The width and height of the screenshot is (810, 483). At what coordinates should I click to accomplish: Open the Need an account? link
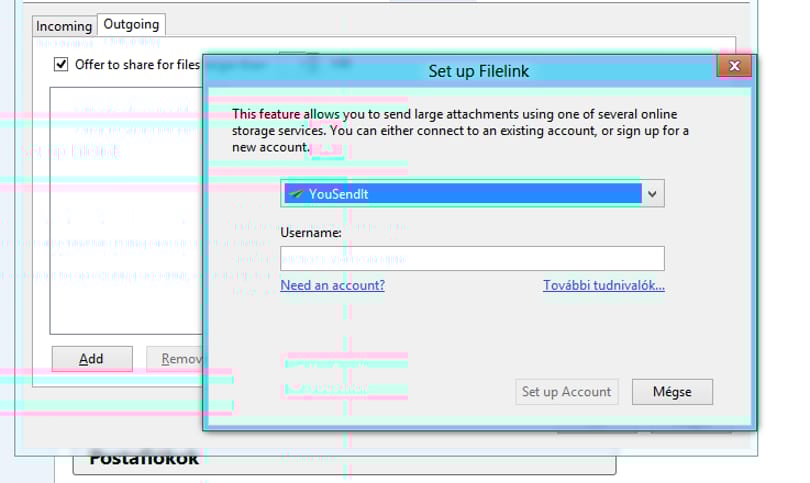click(x=333, y=285)
